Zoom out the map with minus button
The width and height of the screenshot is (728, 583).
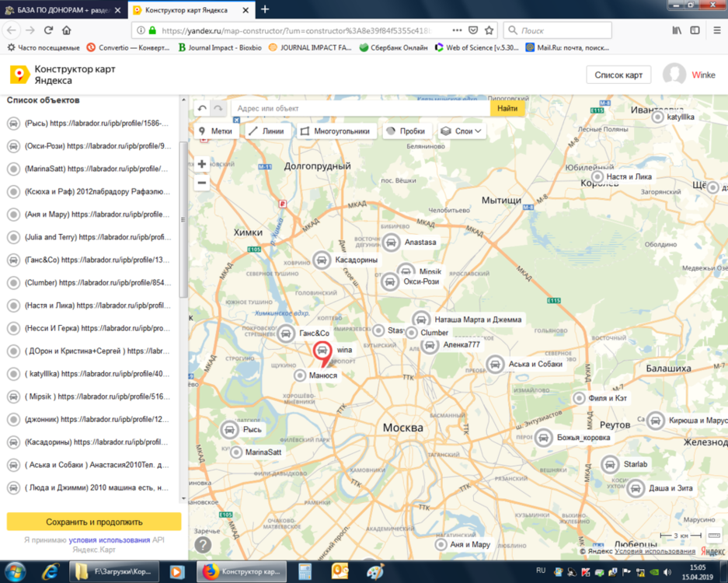tap(202, 183)
